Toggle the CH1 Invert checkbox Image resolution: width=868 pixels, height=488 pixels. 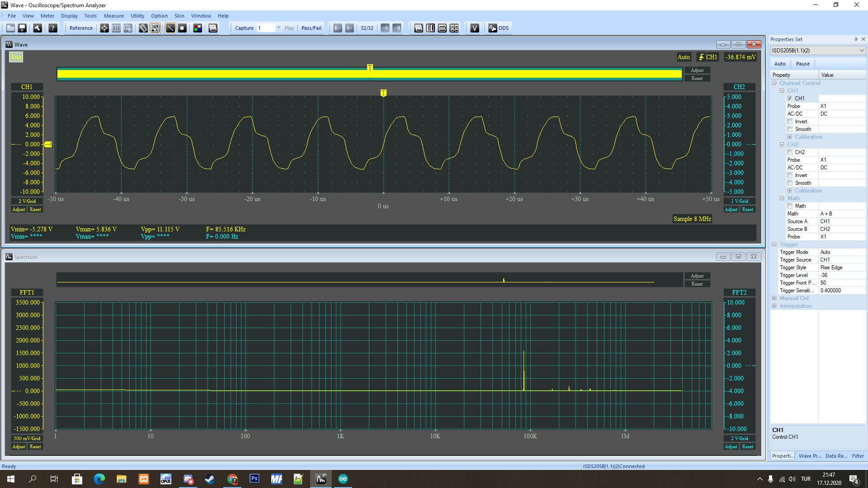coord(790,122)
